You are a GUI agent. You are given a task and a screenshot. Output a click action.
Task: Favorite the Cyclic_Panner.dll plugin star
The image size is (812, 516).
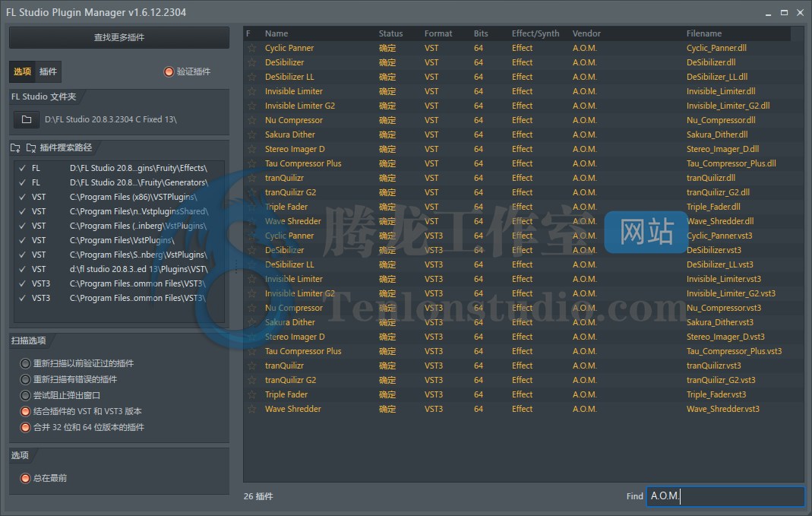[251, 48]
